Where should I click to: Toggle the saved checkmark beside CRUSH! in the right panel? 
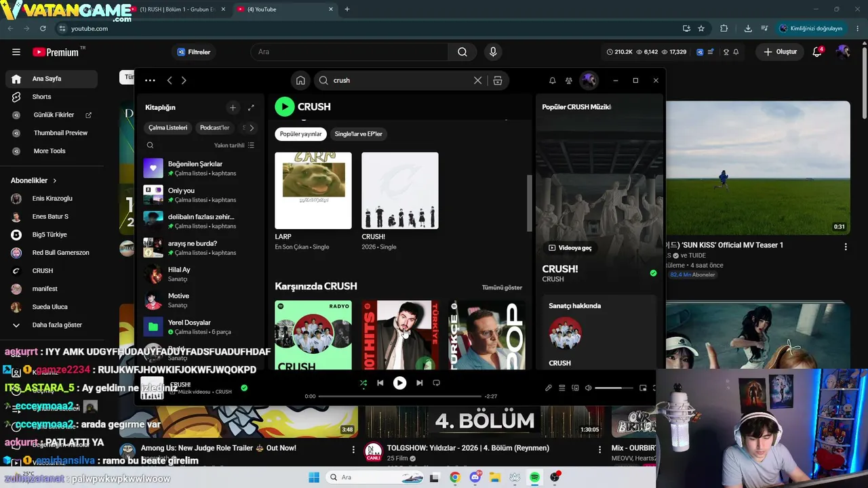(x=653, y=273)
